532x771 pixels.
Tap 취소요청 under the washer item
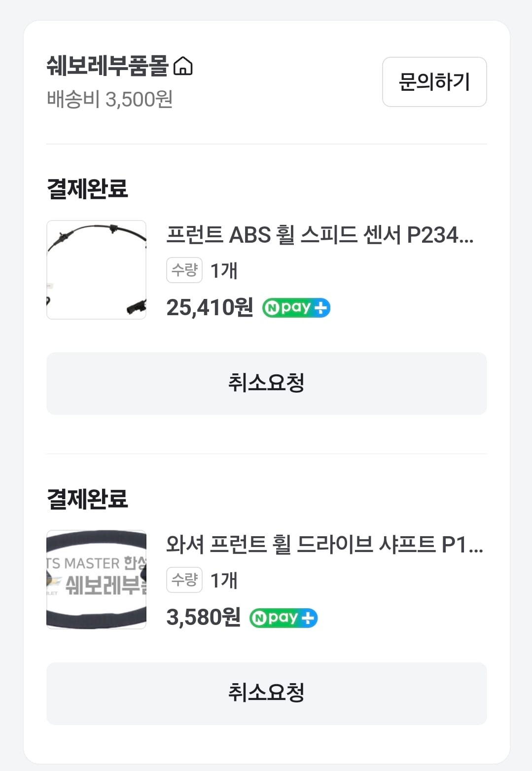point(266,693)
